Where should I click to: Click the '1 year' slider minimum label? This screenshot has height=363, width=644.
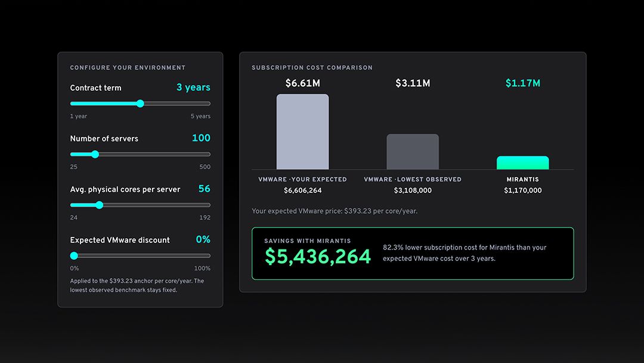[78, 116]
